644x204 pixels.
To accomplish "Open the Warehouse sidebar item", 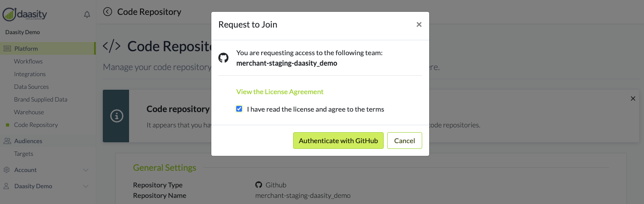I will pyautogui.click(x=29, y=112).
